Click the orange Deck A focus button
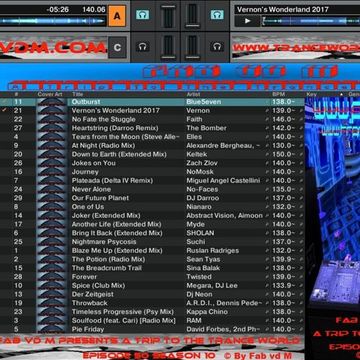Screen dimensions: 360x360 pos(117,16)
